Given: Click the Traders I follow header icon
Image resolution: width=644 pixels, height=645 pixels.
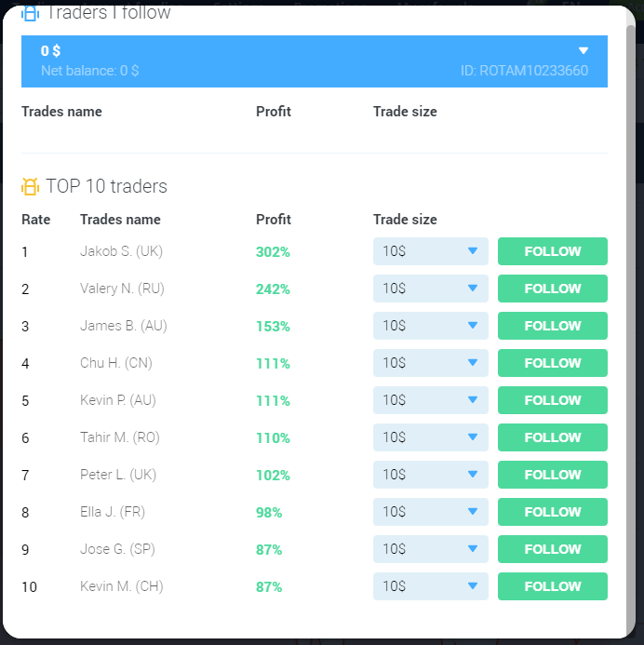Looking at the screenshot, I should tap(30, 14).
